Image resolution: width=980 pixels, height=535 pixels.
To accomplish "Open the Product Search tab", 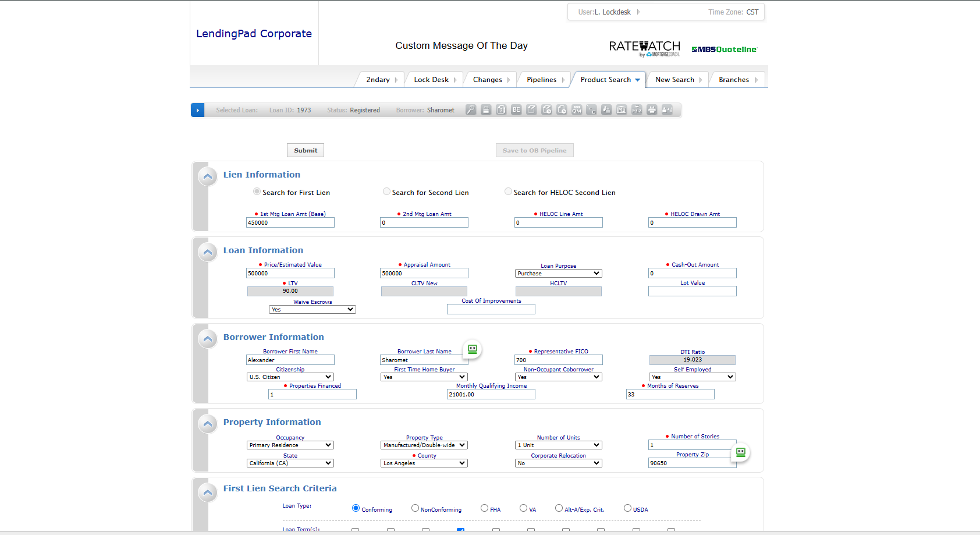I will pos(609,80).
